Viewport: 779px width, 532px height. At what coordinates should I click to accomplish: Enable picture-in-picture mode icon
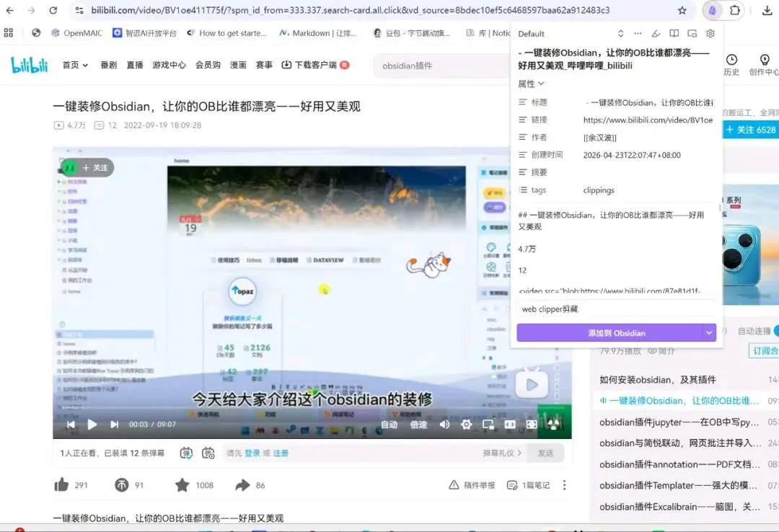(x=488, y=425)
